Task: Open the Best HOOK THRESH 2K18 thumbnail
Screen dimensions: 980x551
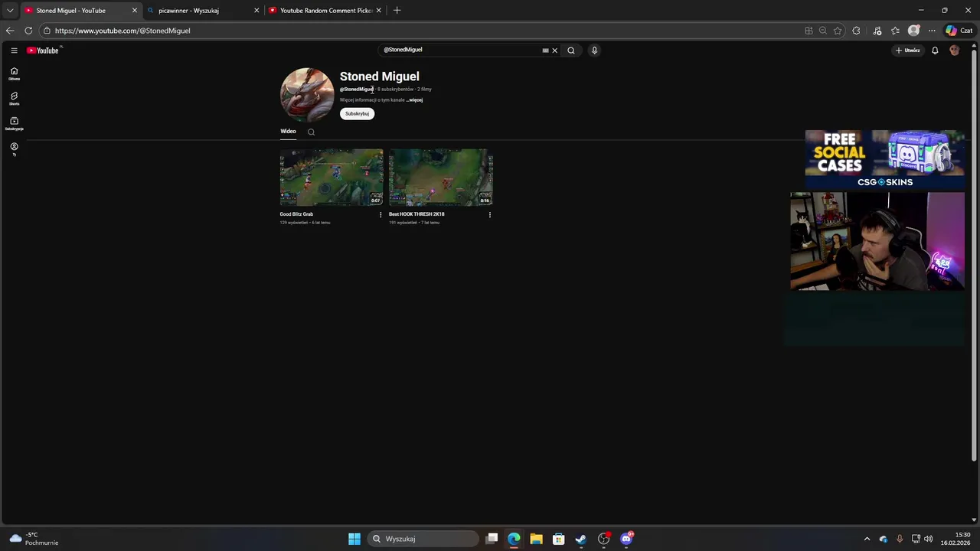Action: coord(441,178)
